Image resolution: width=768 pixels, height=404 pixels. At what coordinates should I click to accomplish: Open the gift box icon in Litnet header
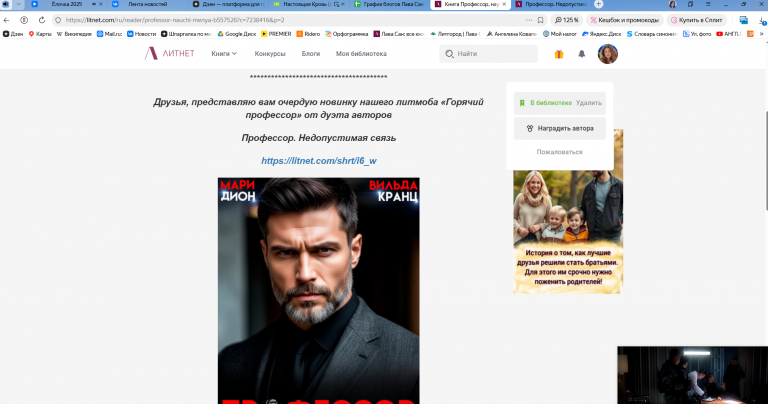point(559,54)
